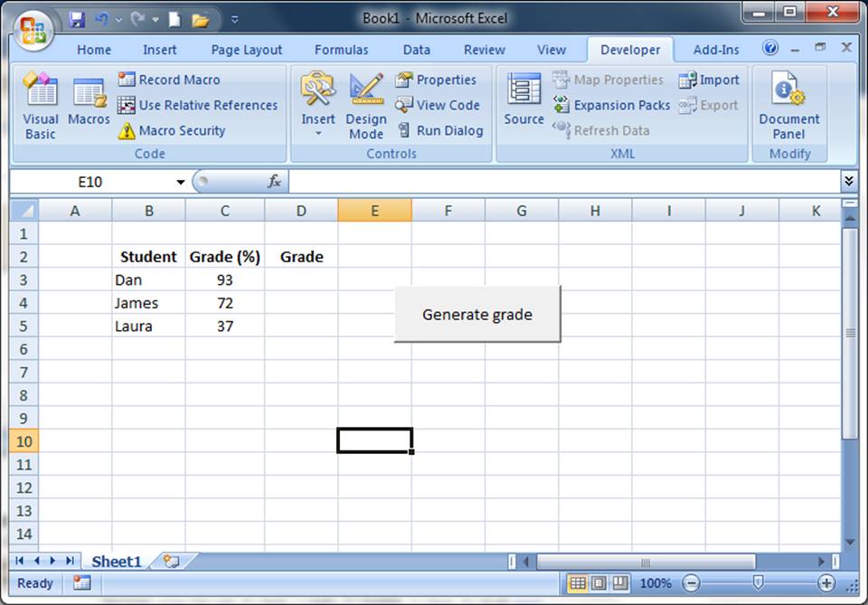Open the Name Box dropdown
The image size is (868, 605).
pos(179,181)
